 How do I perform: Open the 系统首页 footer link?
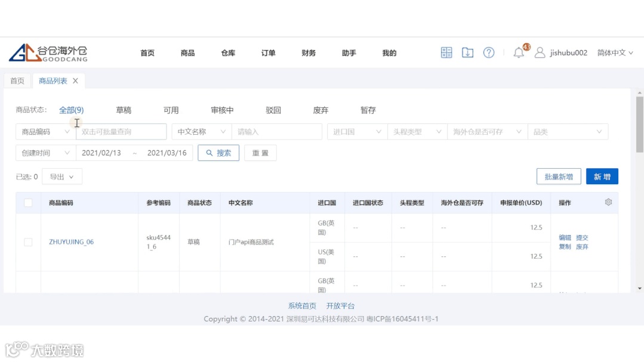302,306
